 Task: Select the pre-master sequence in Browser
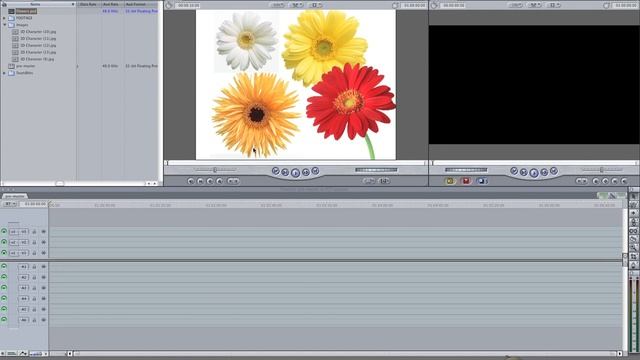pos(25,66)
